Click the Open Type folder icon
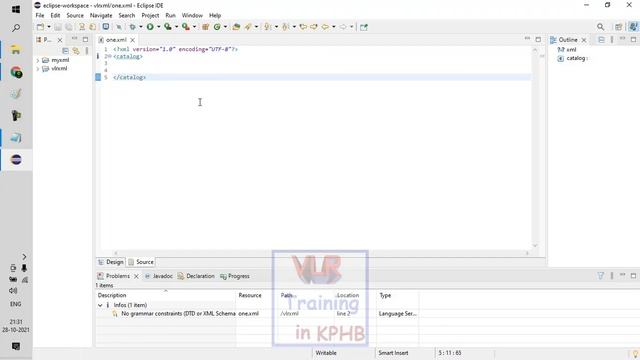640x360 pixels. pyautogui.click(x=236, y=27)
